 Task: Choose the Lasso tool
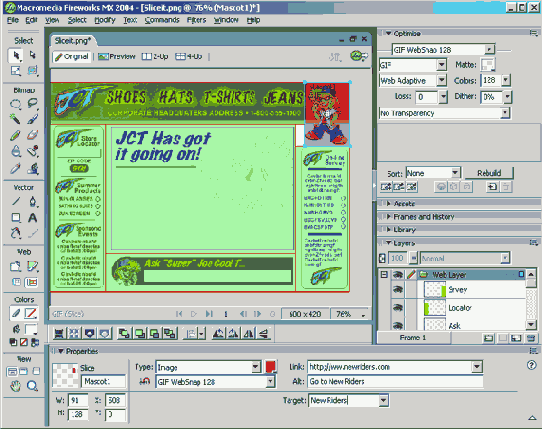pyautogui.click(x=15, y=103)
